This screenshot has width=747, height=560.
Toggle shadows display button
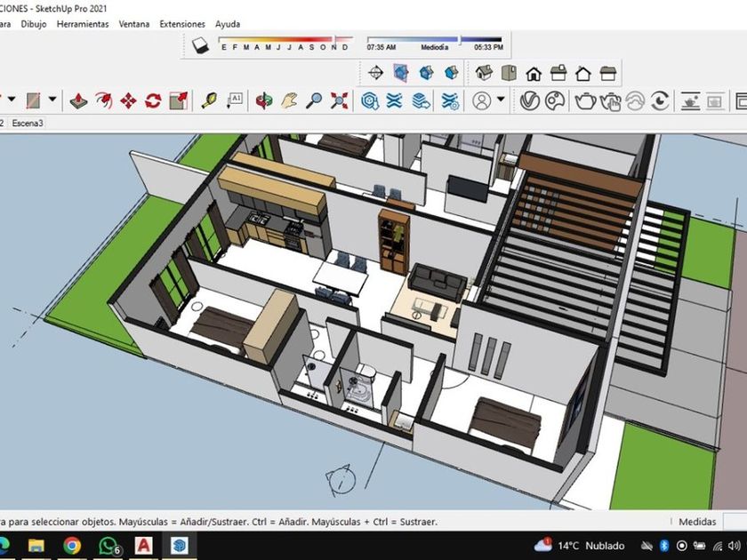(x=201, y=46)
